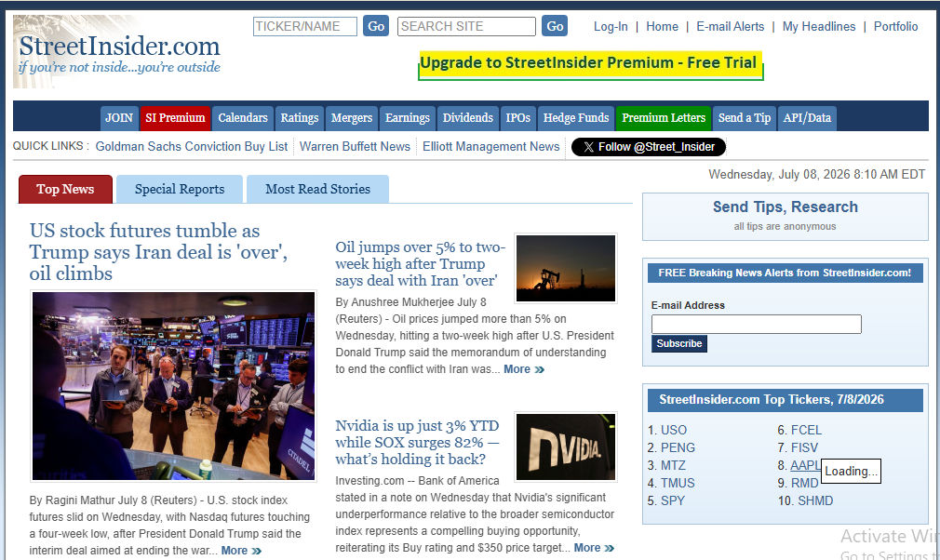Open the Mergers section

[x=352, y=118]
